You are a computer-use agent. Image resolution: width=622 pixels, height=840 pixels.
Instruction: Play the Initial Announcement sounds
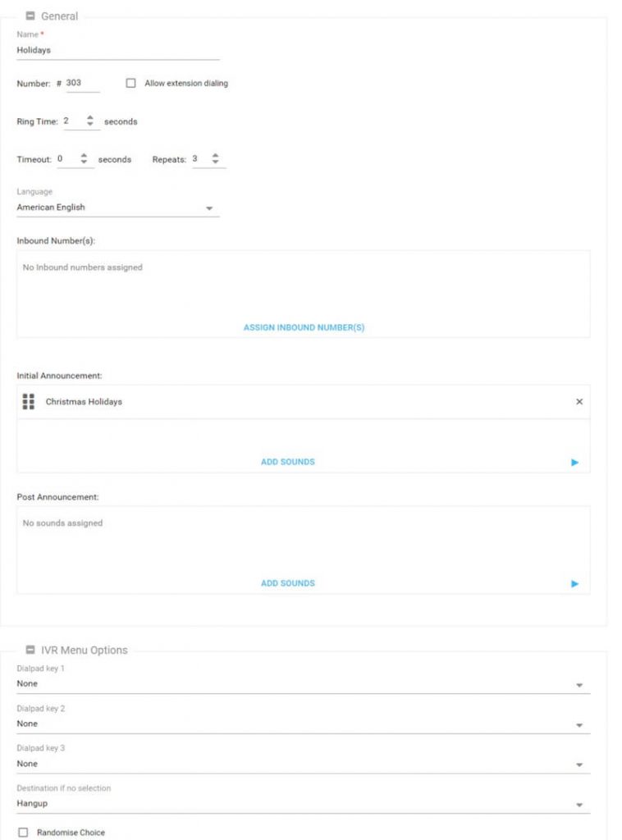574,463
